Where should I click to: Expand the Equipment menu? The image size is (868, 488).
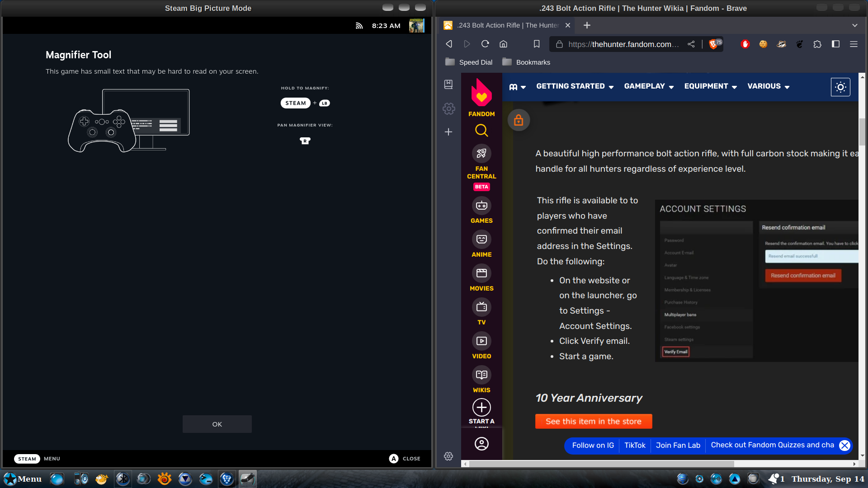711,86
